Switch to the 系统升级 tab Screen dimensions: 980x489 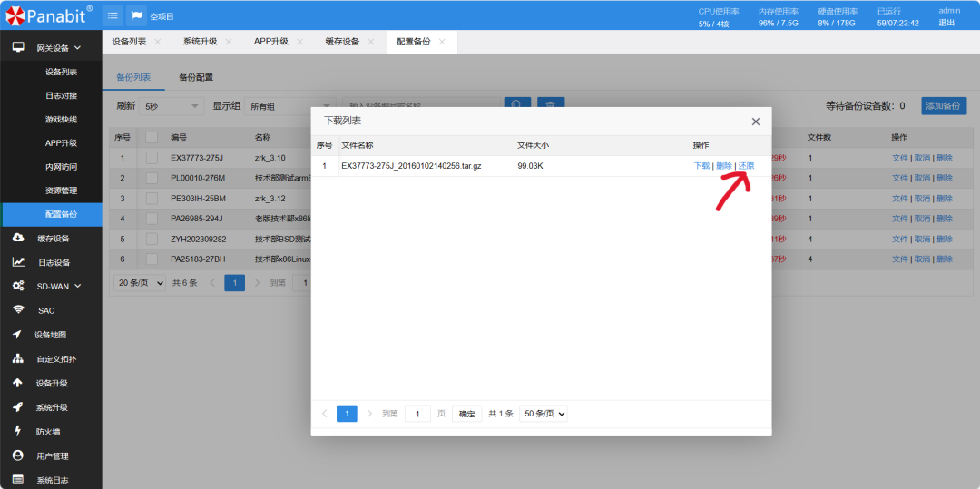point(200,42)
